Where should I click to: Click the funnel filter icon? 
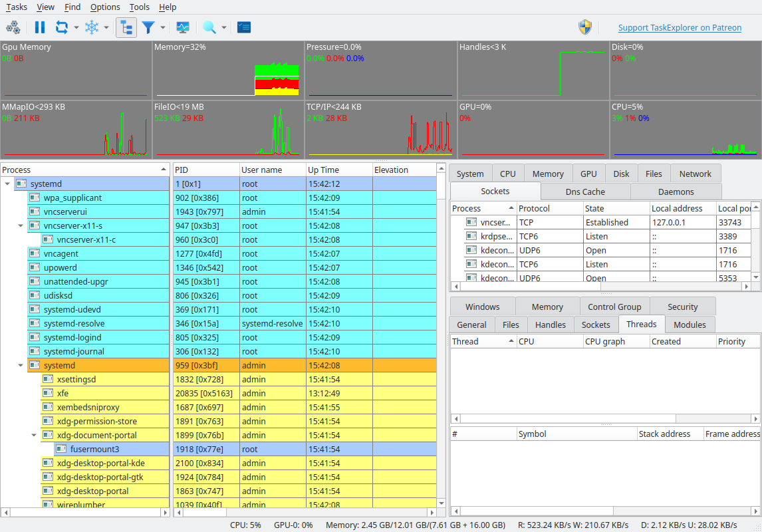coord(148,27)
